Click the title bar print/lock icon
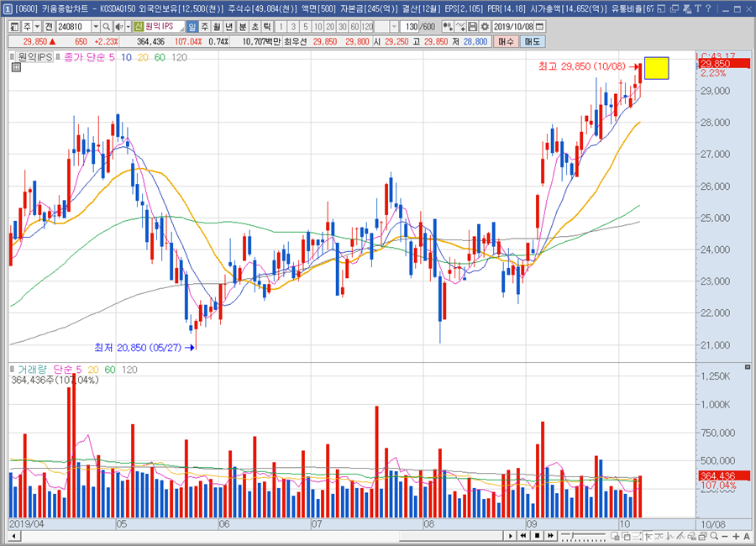The image size is (756, 546). point(687,8)
